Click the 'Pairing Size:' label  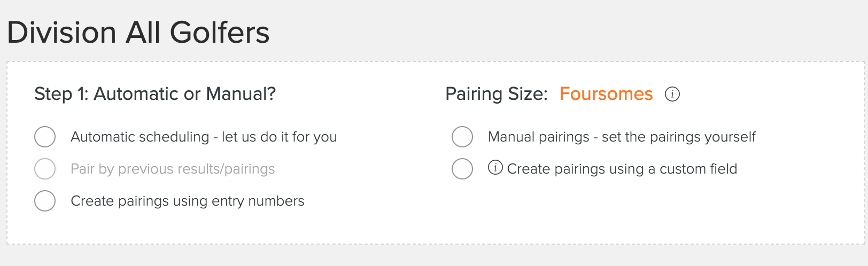(496, 94)
